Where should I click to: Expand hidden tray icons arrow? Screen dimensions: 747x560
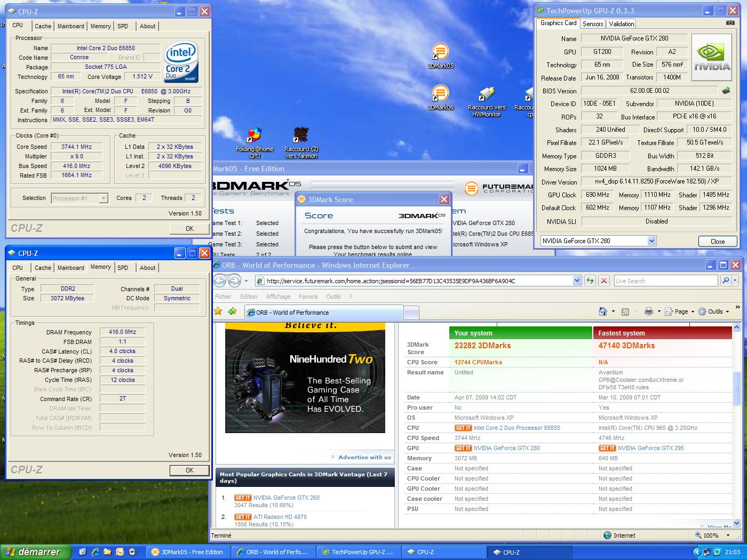pyautogui.click(x=697, y=552)
